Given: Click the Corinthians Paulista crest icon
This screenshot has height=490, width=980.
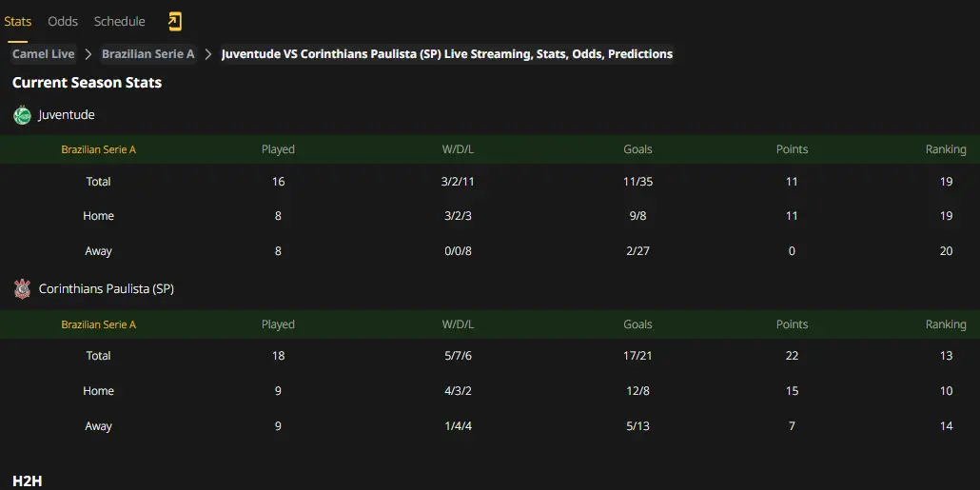Looking at the screenshot, I should (x=23, y=288).
